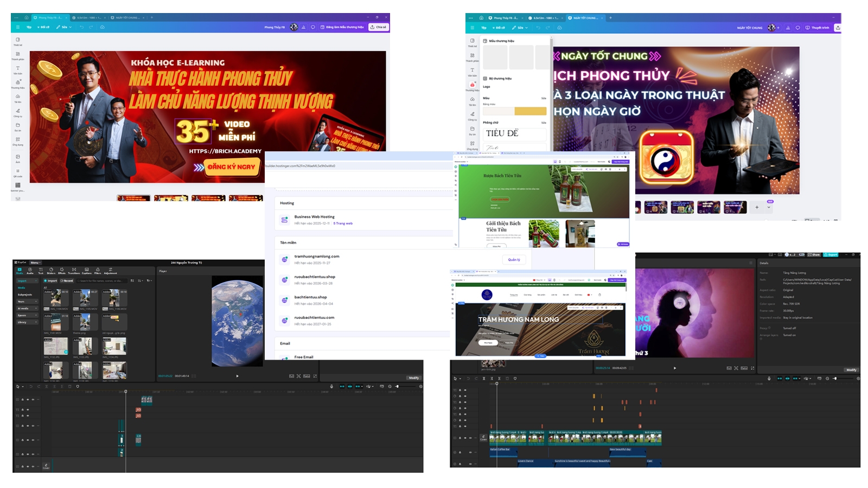The image size is (868, 488).
Task: Open the hamburger menu in Phong Thủy FB Canva
Action: pos(18,27)
